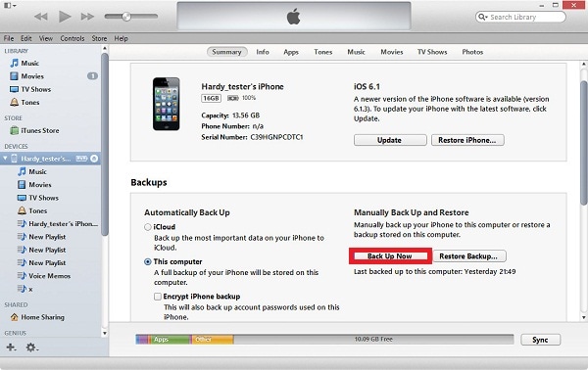This screenshot has height=370, width=588.
Task: Select Hardy_tester's iPhone device in sidebar
Action: (45, 159)
